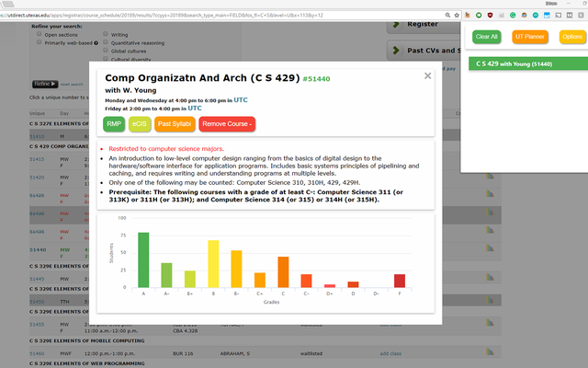The image size is (588, 368).
Task: Close the course details popup with X
Action: pos(427,76)
